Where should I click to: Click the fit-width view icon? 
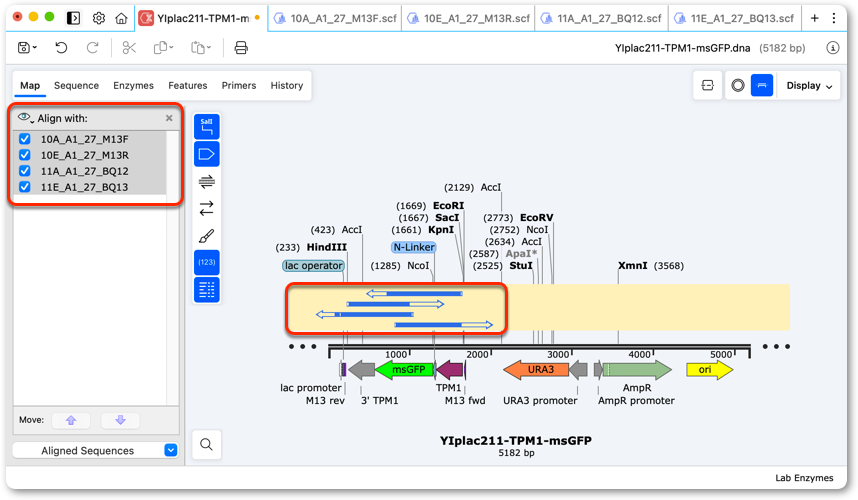708,85
